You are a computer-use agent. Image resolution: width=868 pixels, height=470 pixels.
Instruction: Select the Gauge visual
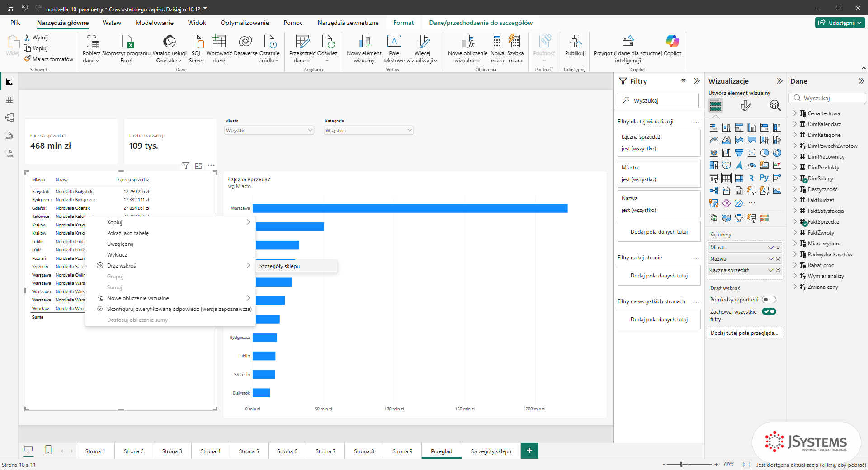point(751,165)
